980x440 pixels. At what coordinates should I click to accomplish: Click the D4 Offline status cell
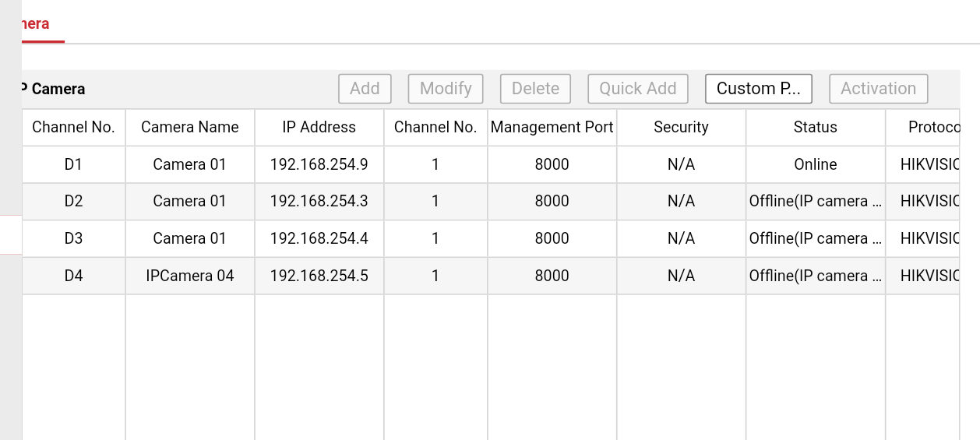click(x=815, y=276)
